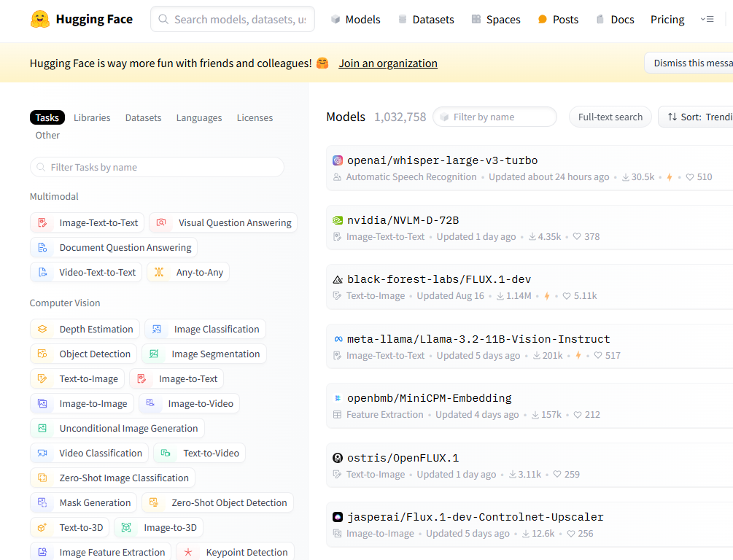Image resolution: width=733 pixels, height=560 pixels.
Task: Open the Spaces nav icon
Action: 476,19
